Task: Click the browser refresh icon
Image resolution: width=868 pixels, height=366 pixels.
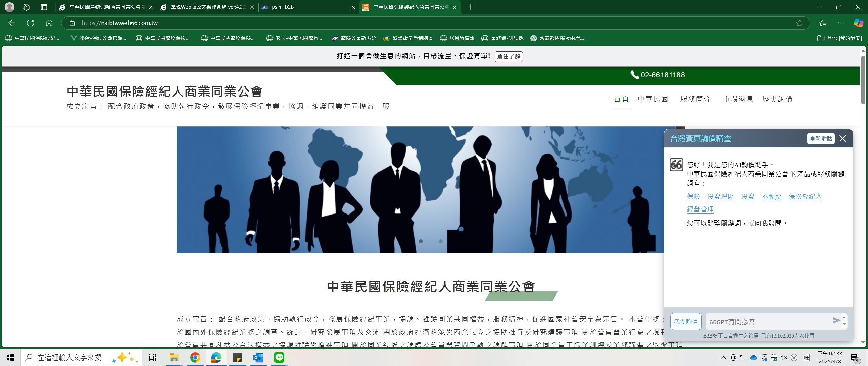Action: coord(31,23)
